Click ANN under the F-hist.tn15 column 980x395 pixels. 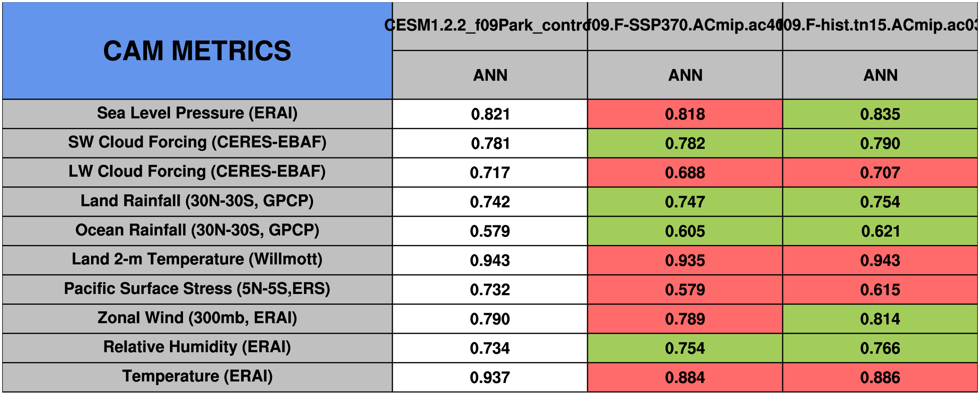(x=880, y=75)
